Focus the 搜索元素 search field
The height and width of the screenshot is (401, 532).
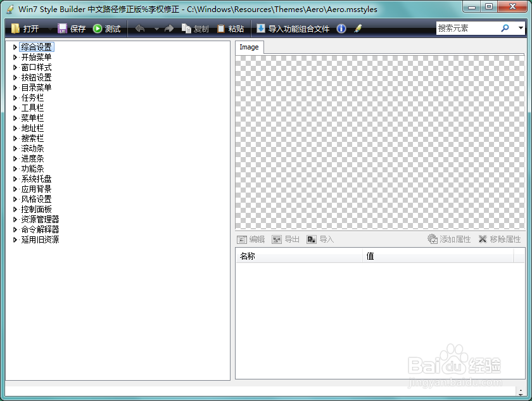tap(468, 28)
